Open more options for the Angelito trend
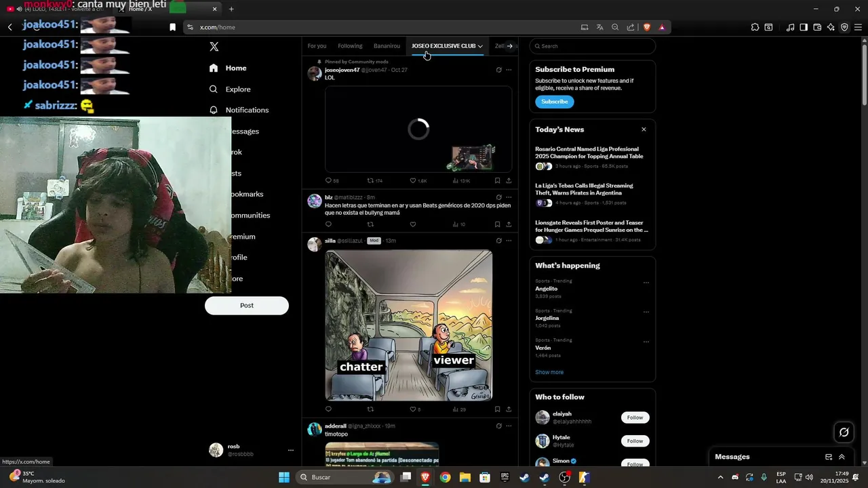The image size is (868, 488). [646, 283]
